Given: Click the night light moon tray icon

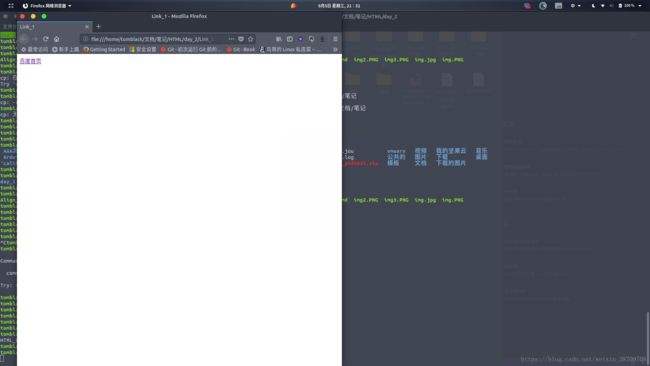Looking at the screenshot, I should tap(593, 6).
